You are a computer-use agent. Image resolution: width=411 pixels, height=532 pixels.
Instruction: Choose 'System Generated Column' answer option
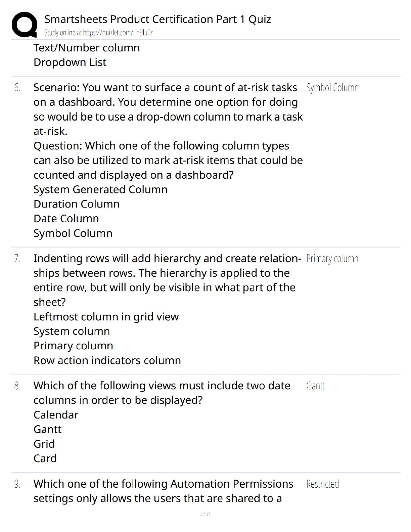100,190
